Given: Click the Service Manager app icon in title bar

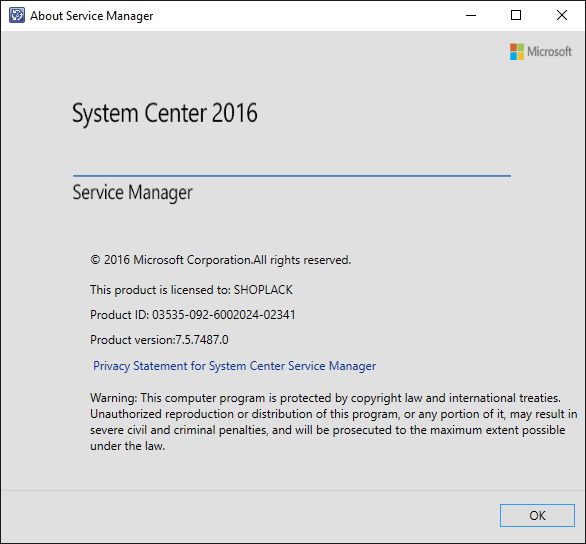Looking at the screenshot, I should pyautogui.click(x=16, y=15).
